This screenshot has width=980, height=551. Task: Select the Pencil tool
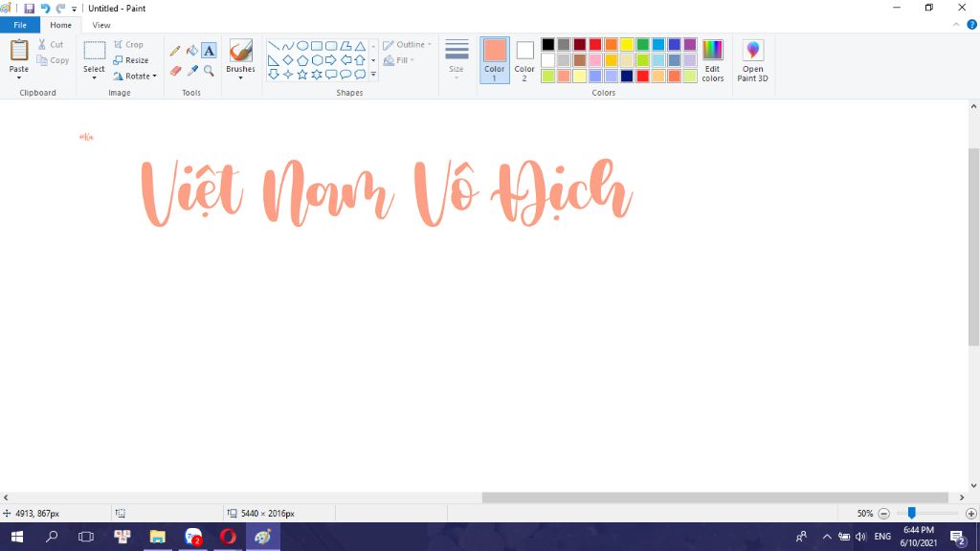click(175, 51)
